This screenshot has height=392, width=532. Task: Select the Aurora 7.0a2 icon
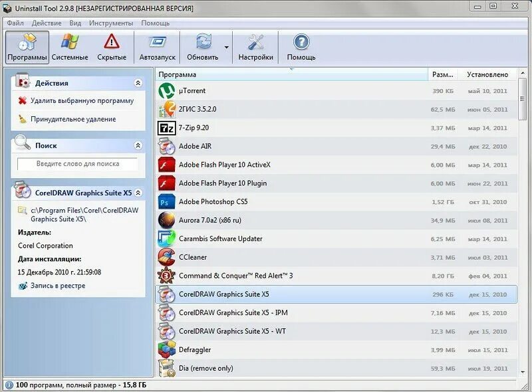click(167, 221)
